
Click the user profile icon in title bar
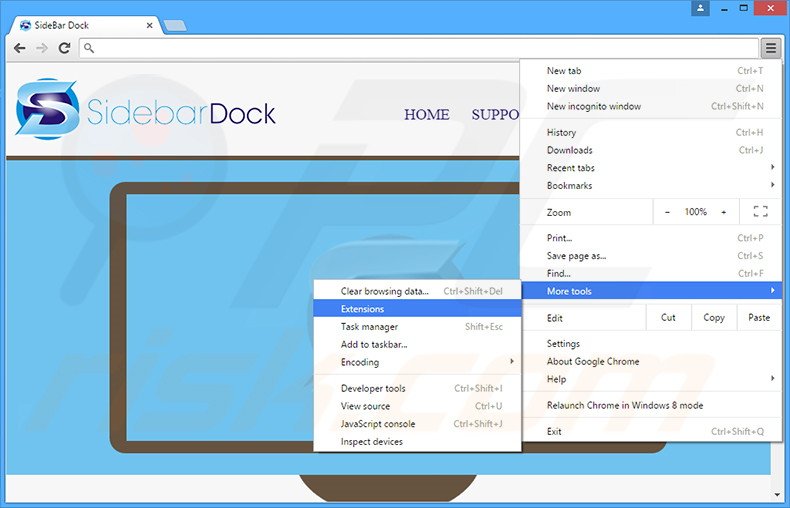[x=700, y=8]
